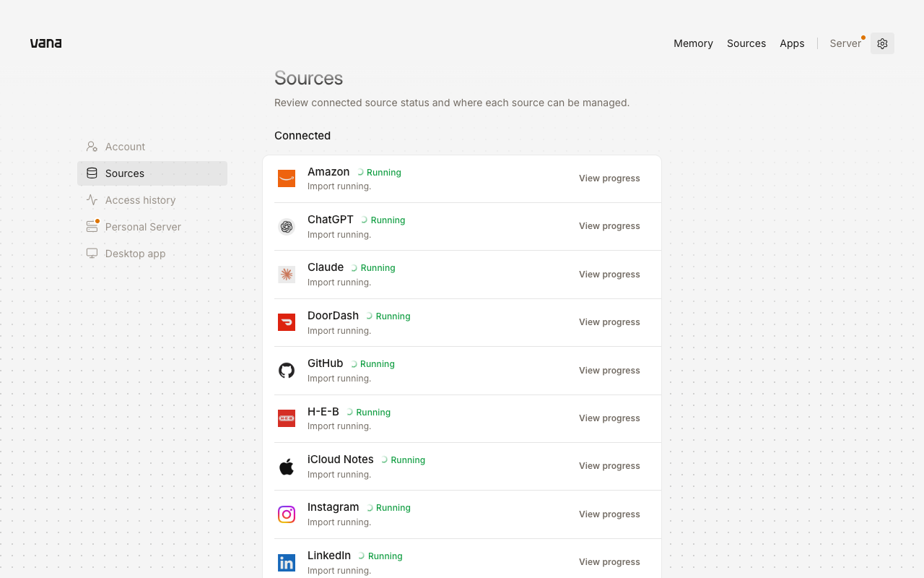Click the GitHub octocat logo
The height and width of the screenshot is (578, 924).
click(287, 371)
